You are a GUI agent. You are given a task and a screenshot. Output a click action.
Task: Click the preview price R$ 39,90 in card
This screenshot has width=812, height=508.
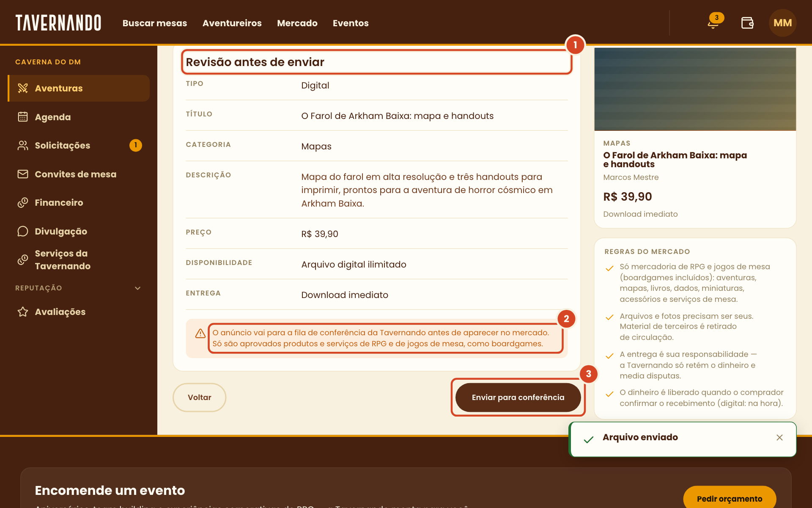click(x=628, y=196)
